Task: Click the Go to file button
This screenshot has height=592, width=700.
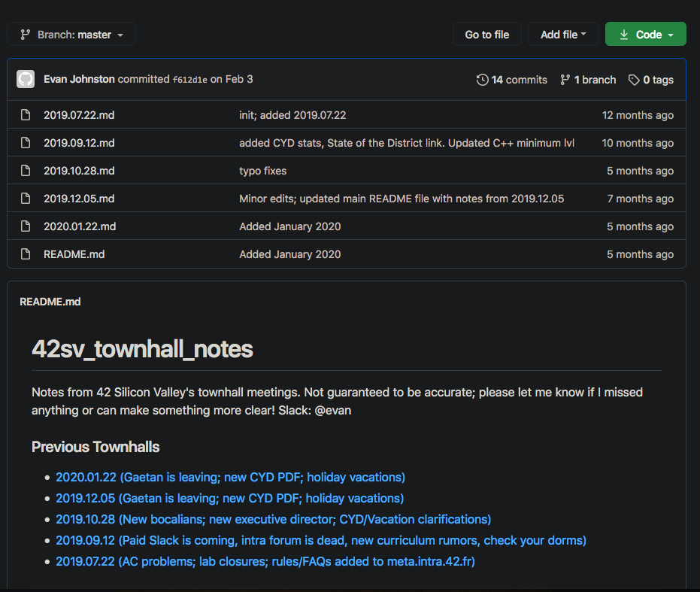Action: pyautogui.click(x=487, y=35)
